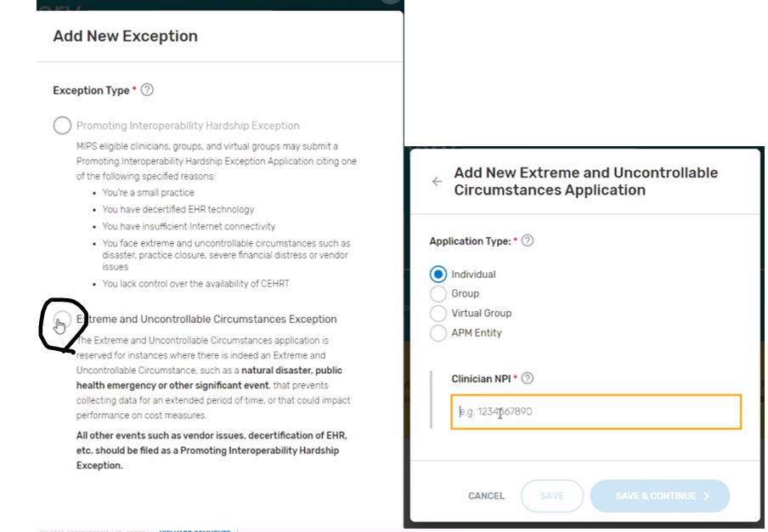Screen dimensions: 768x532
Task: Click the 'Application Type:' label
Action: click(470, 241)
